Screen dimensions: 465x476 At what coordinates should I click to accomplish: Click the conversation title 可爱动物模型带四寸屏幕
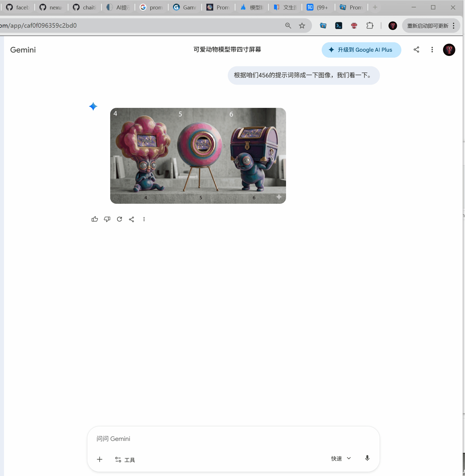227,50
